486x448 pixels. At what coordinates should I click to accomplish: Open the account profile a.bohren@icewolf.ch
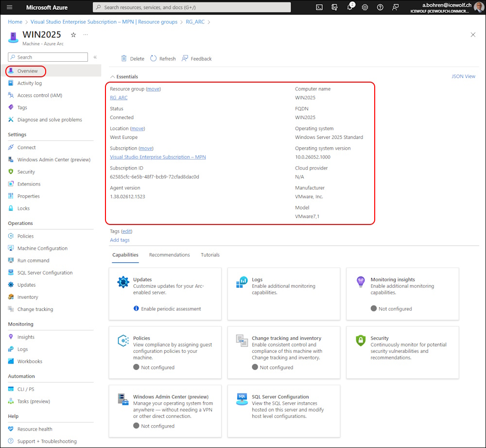(x=446, y=7)
